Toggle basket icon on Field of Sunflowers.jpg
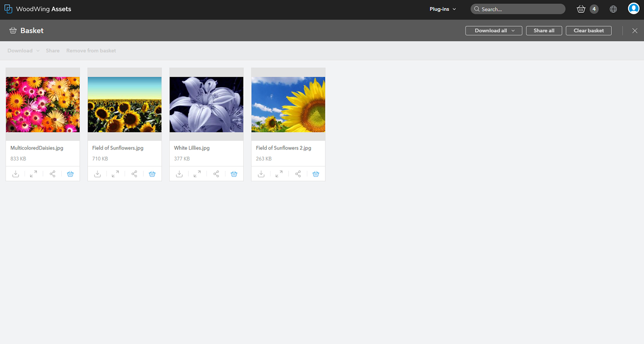Image resolution: width=644 pixels, height=344 pixels. 152,174
